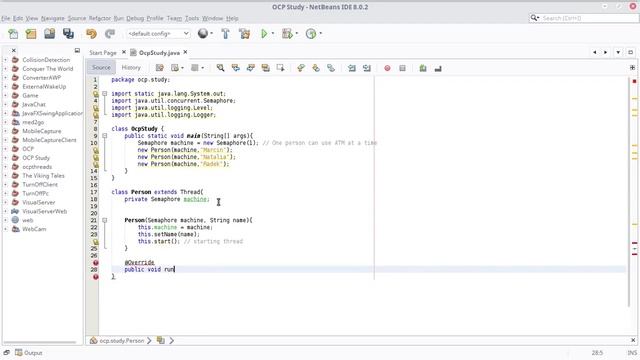Open the Navigate menu
The height and width of the screenshot is (360, 640).
pyautogui.click(x=53, y=18)
